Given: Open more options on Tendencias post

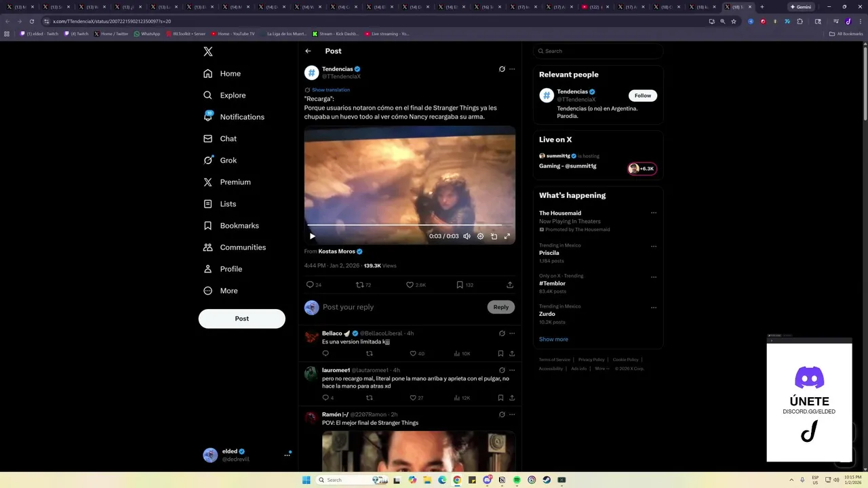Looking at the screenshot, I should click(x=512, y=69).
